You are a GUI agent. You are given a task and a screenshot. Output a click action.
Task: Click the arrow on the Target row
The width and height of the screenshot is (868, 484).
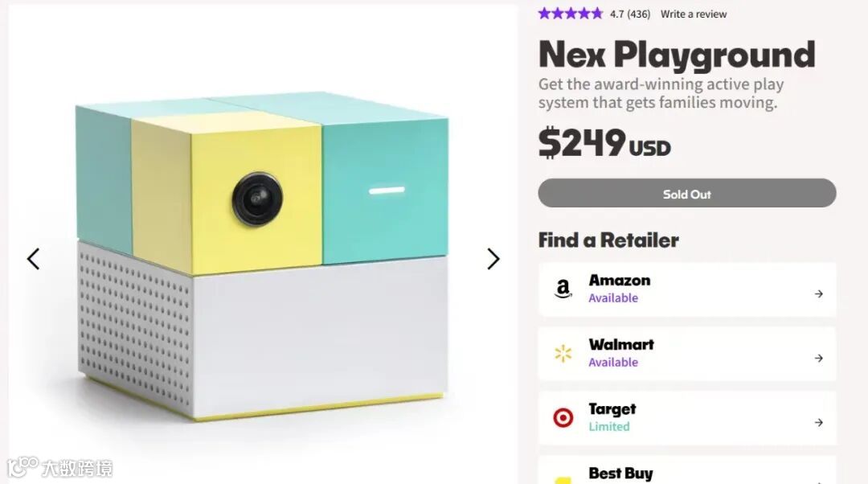(818, 423)
